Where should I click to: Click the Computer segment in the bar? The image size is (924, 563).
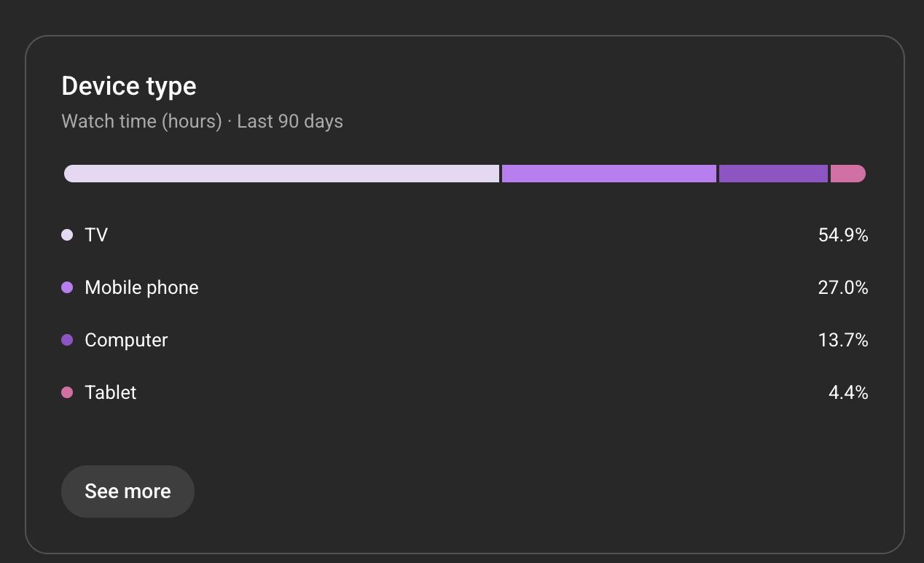773,174
